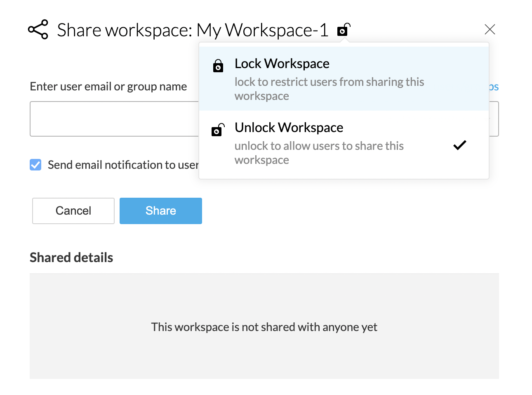Click the Shared details heading
Screen dimensions: 532x395
[71, 258]
